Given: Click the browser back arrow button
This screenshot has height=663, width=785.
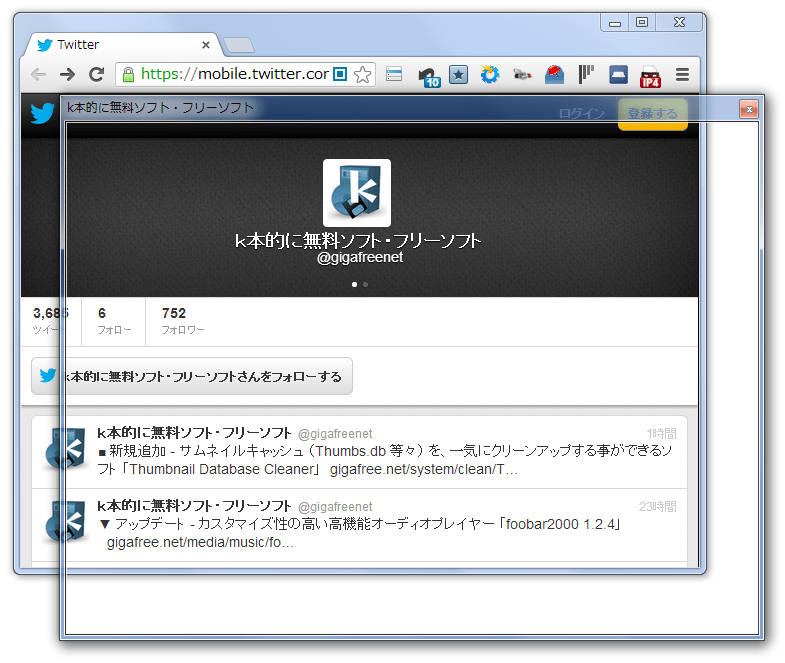Looking at the screenshot, I should (39, 75).
